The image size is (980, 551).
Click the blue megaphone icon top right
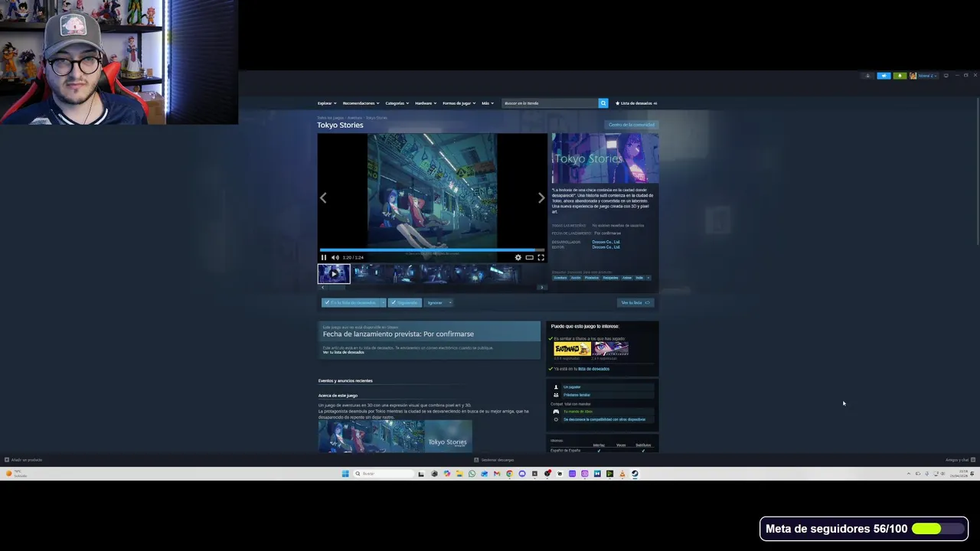[884, 76]
